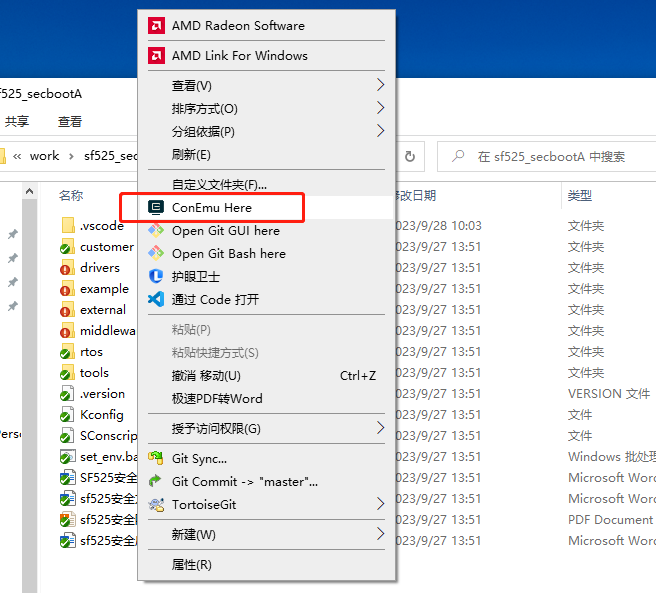
Task: Launch Open Git Bash here
Action: coord(228,253)
